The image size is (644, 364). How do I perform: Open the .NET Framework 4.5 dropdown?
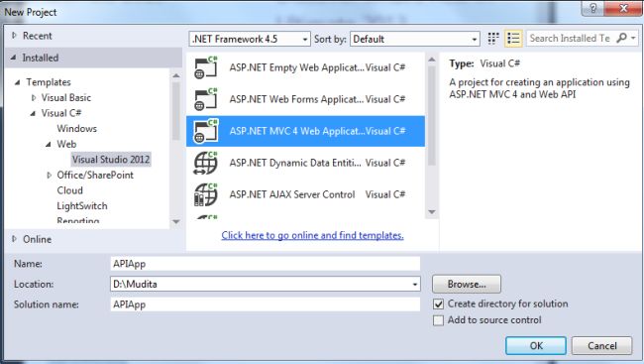point(250,39)
